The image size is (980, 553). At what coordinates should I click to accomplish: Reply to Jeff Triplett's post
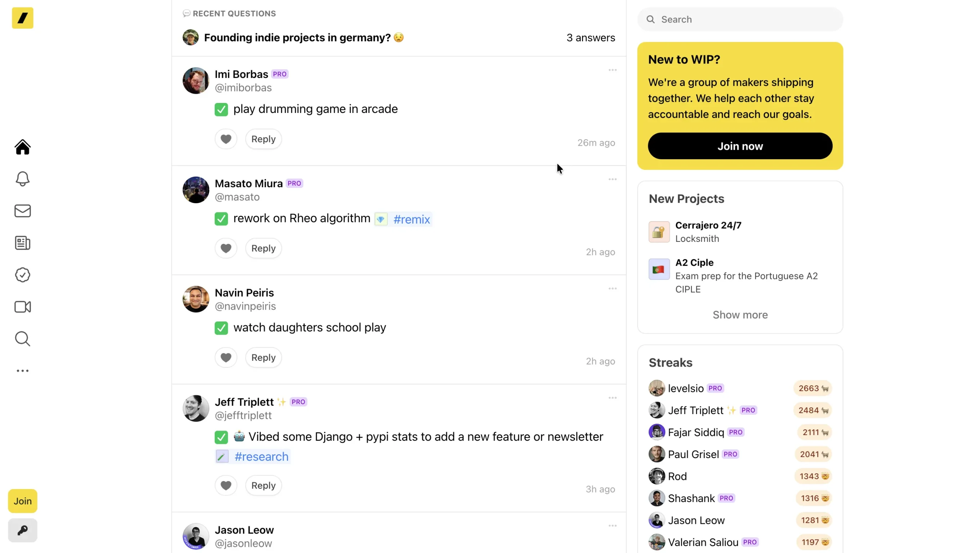coord(263,486)
